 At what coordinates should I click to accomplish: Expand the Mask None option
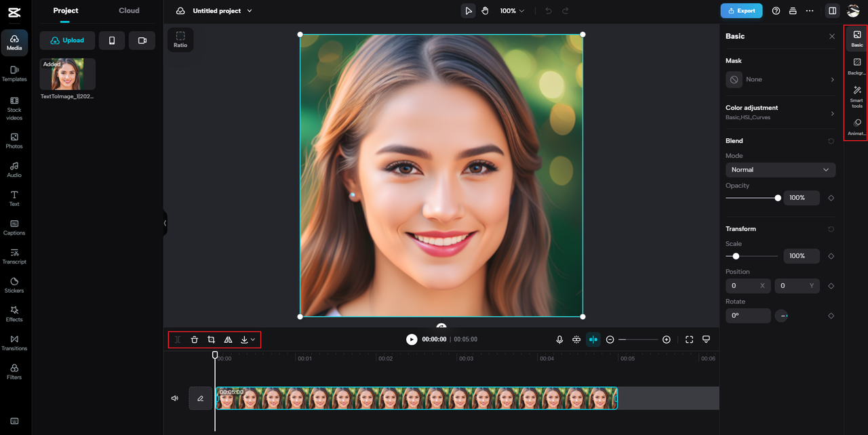point(781,79)
